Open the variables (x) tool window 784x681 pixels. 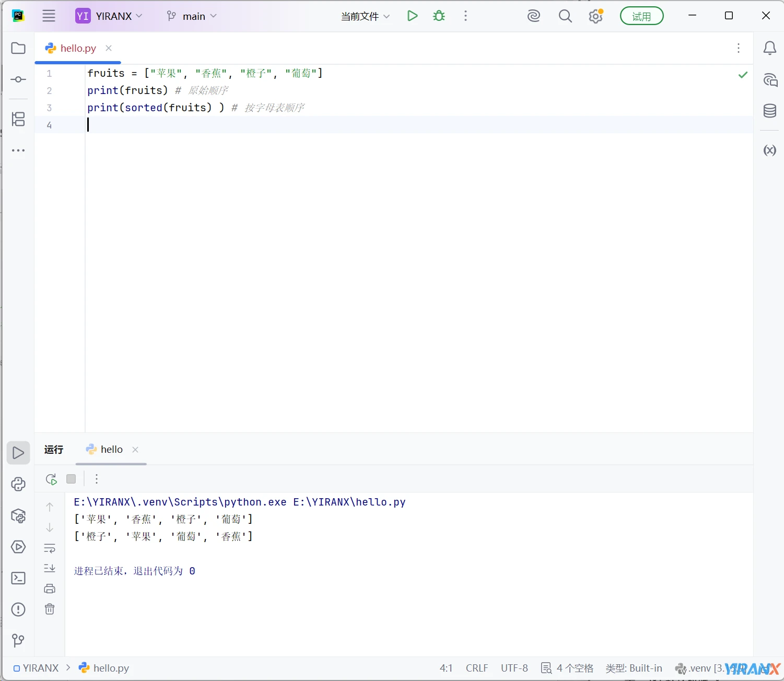click(x=770, y=150)
